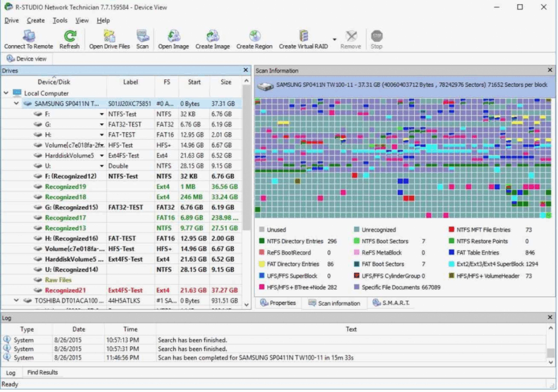Viewport: 558px width, 392px height.
Task: Click the disk icon of Recognized19
Action: point(38,186)
